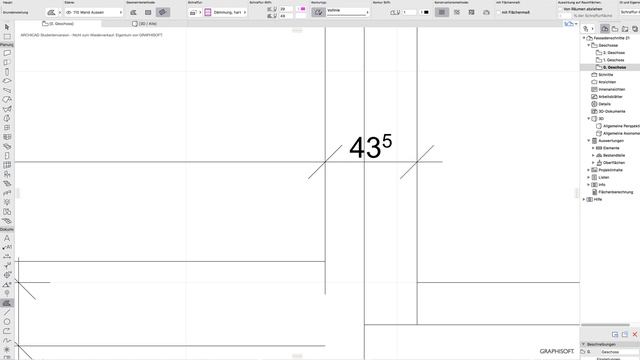
Task: Select the Circle tool in the toolbox
Action: click(7, 322)
